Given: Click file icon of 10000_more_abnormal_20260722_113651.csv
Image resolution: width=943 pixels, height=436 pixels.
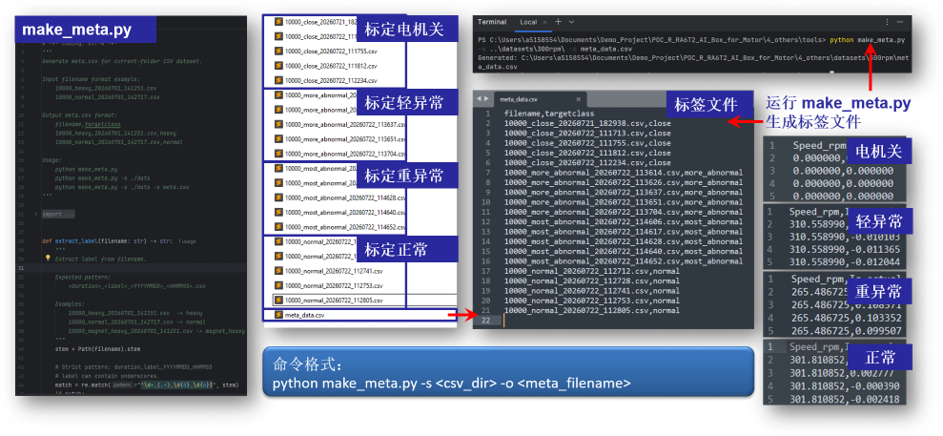Looking at the screenshot, I should 278,139.
